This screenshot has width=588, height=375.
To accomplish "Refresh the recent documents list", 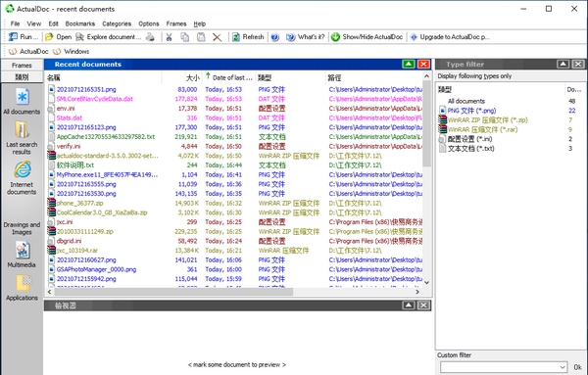I will [x=248, y=36].
